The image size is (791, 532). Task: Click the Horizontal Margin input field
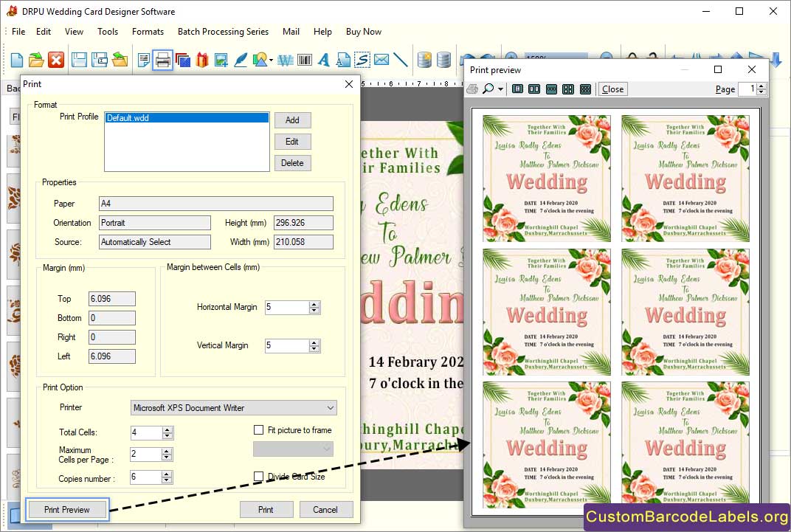287,307
